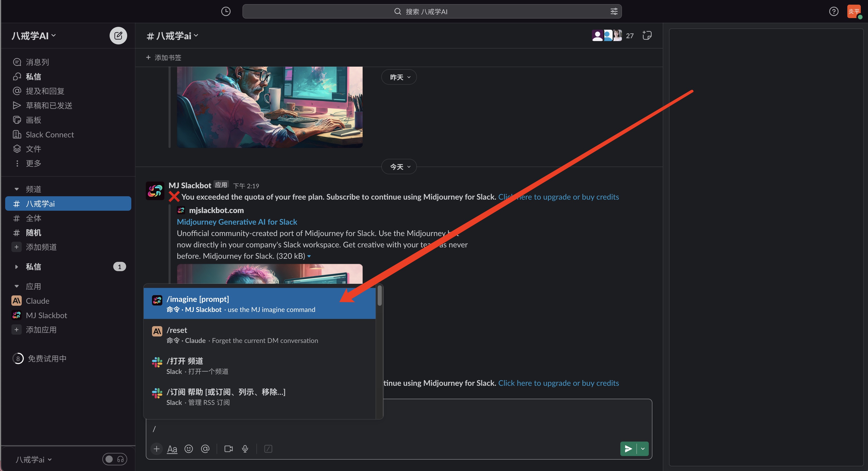Send the message now

(628, 449)
